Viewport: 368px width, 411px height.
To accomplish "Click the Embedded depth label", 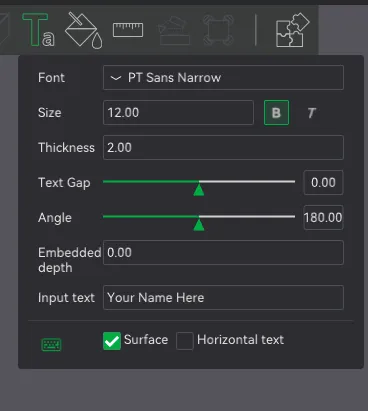I will click(69, 260).
